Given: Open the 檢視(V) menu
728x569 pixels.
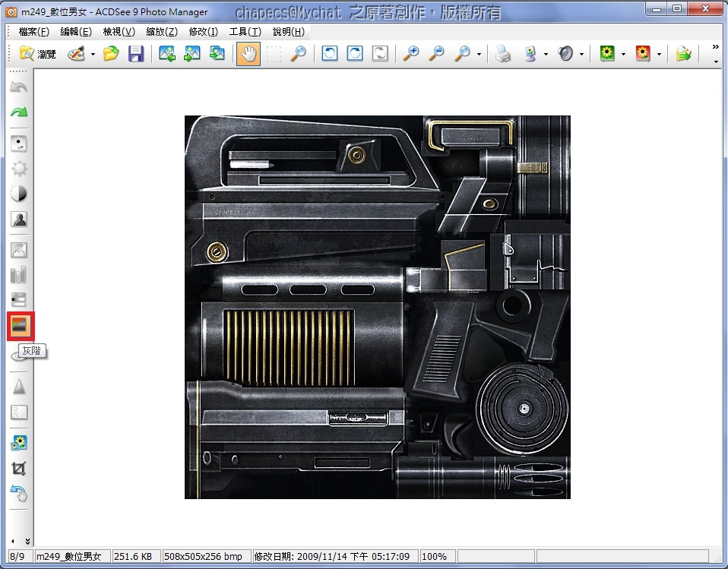Looking at the screenshot, I should coord(119,32).
